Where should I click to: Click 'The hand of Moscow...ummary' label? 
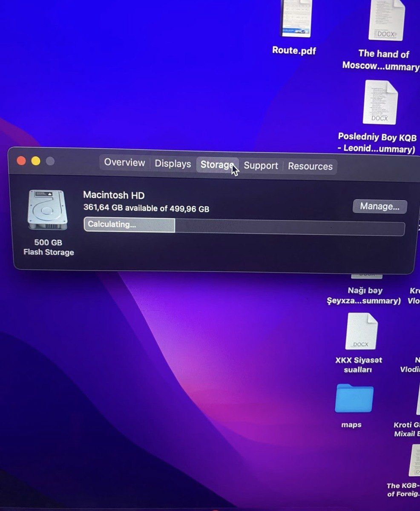(381, 60)
